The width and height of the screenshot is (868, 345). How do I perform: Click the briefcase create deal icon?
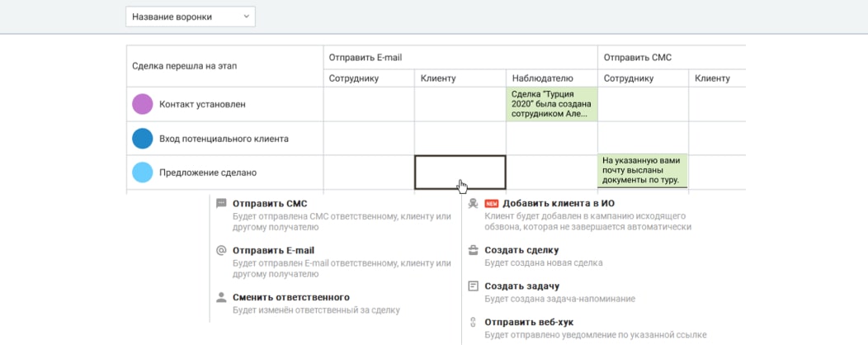(473, 250)
